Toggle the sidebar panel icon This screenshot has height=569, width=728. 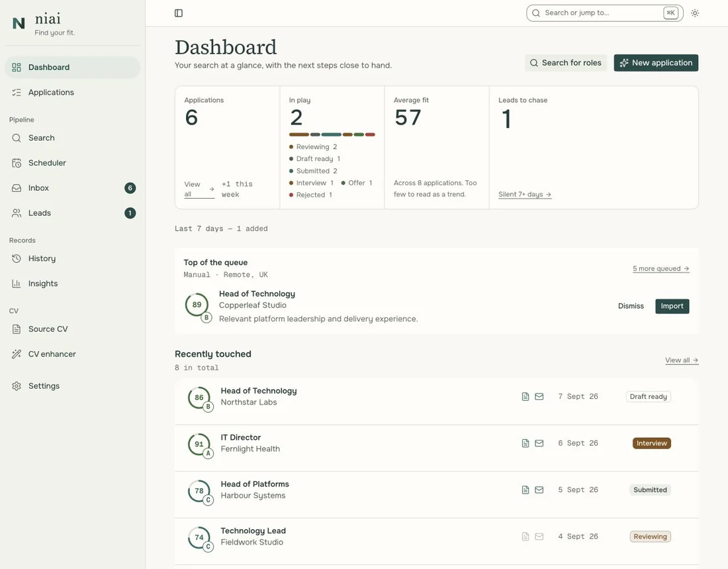178,13
